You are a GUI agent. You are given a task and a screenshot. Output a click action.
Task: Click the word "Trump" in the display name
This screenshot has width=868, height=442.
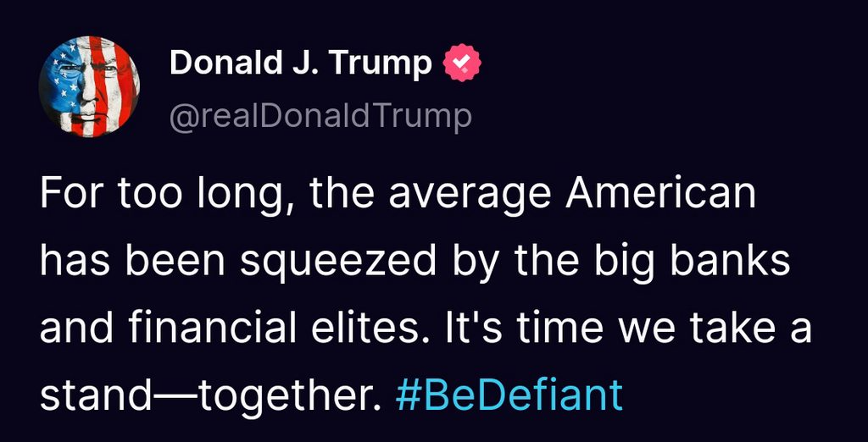(x=391, y=64)
